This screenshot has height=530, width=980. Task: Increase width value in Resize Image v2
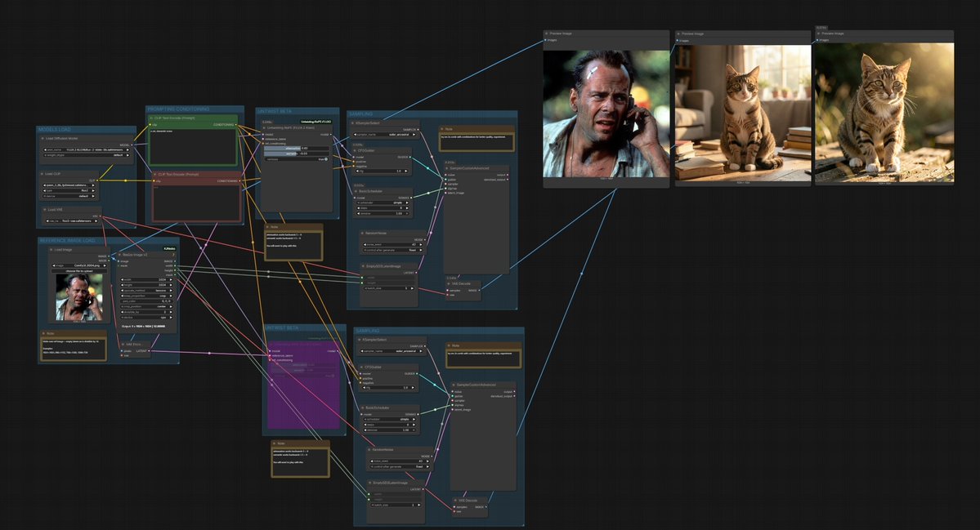coord(171,279)
